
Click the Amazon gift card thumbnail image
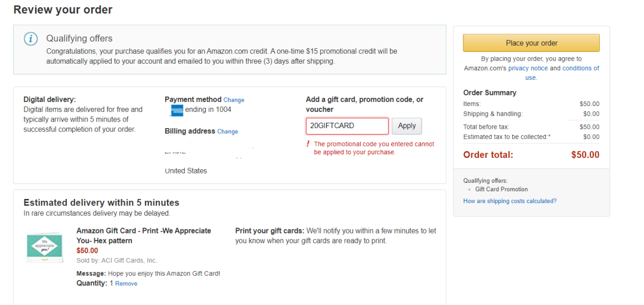pos(44,248)
